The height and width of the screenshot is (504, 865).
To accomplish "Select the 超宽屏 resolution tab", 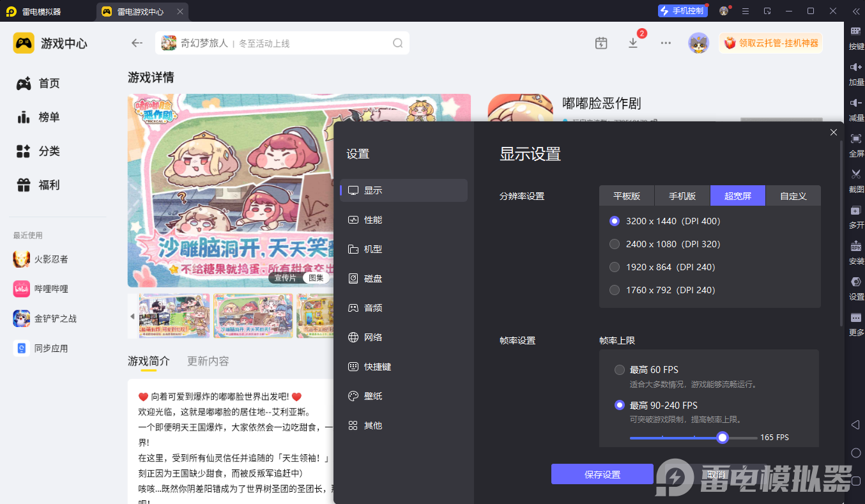I will coord(738,196).
